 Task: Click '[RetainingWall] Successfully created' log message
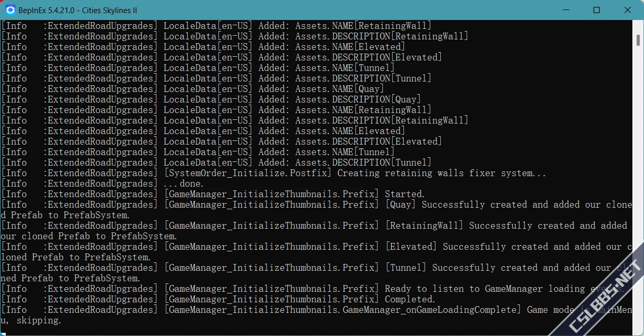[314, 231]
